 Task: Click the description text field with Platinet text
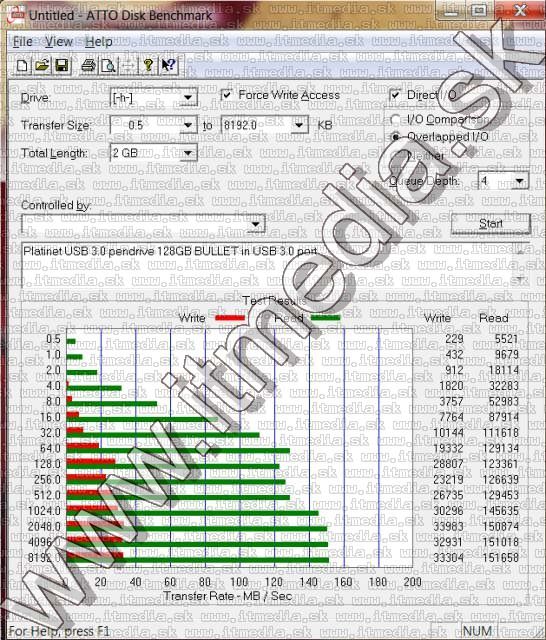267,265
